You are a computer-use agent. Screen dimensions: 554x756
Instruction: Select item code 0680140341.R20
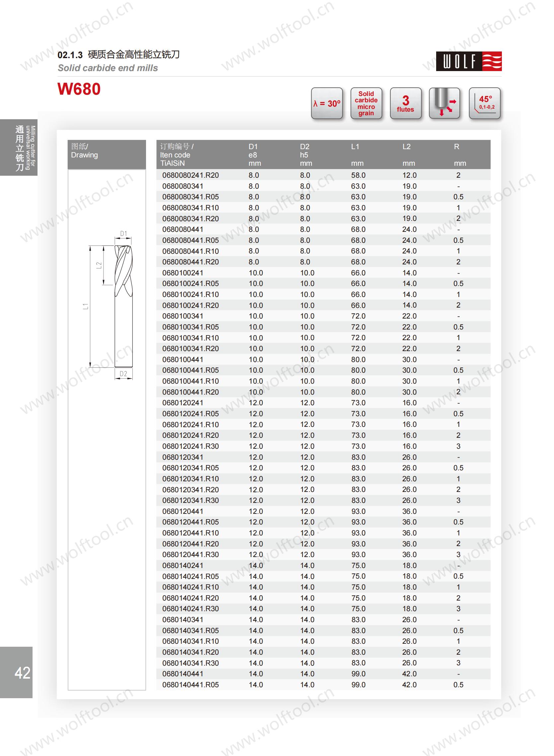pyautogui.click(x=190, y=652)
